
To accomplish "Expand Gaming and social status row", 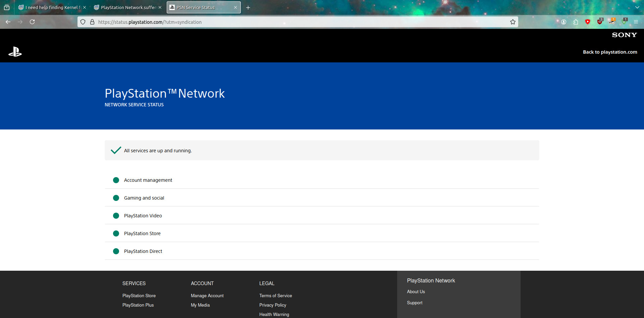I will 322,198.
